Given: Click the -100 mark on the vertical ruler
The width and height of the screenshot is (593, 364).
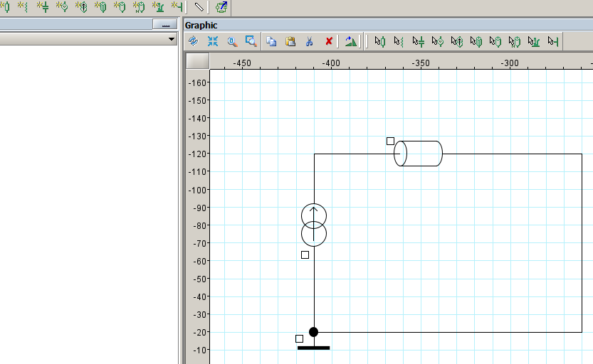Looking at the screenshot, I should pyautogui.click(x=197, y=190).
